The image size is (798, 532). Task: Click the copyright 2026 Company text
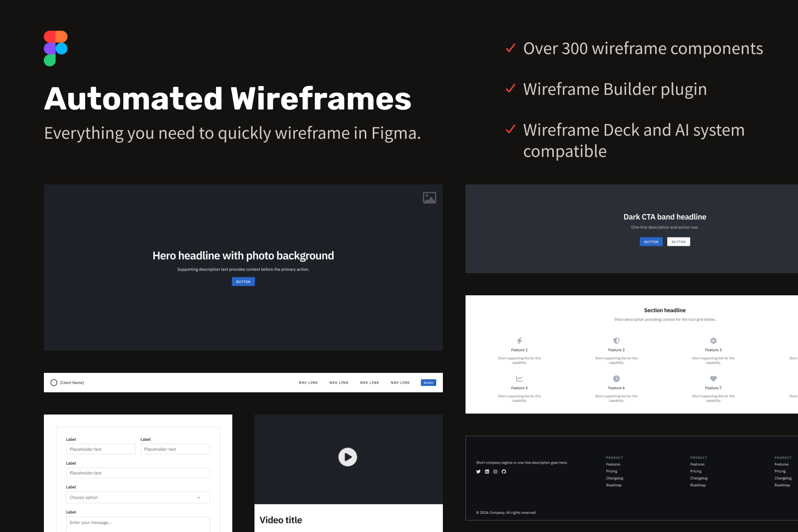click(x=506, y=512)
